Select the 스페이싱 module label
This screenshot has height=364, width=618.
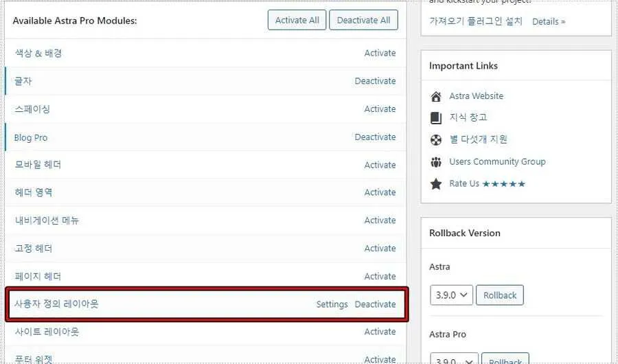click(32, 109)
